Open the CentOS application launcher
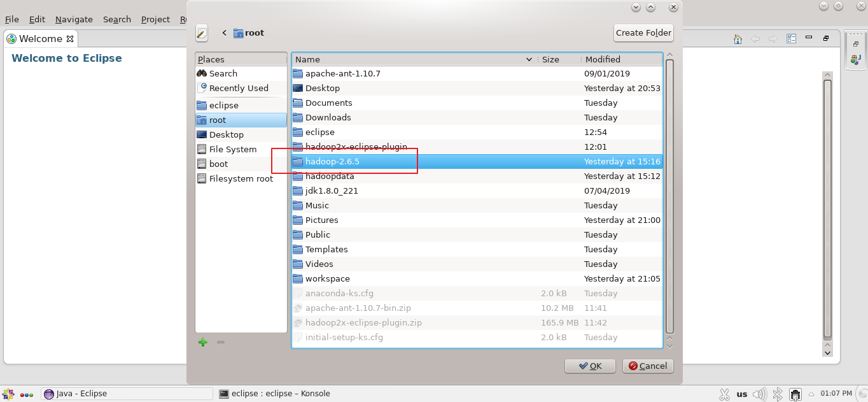The width and height of the screenshot is (868, 402). click(8, 394)
